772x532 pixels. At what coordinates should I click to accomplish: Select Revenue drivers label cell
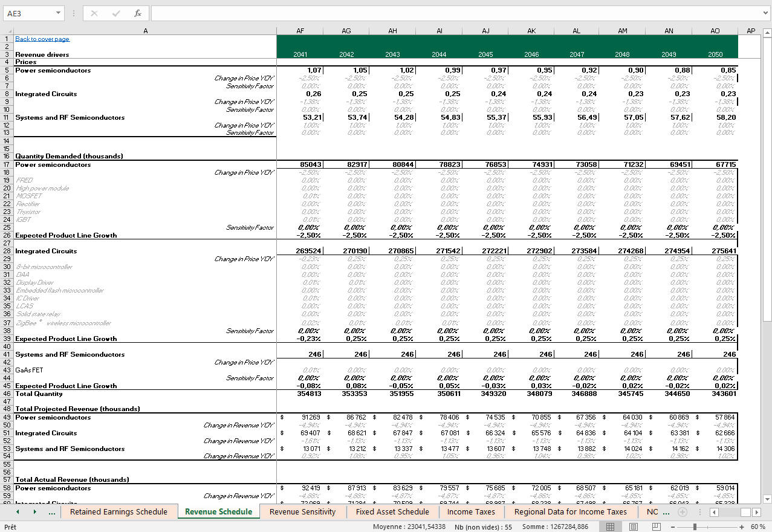coord(145,54)
